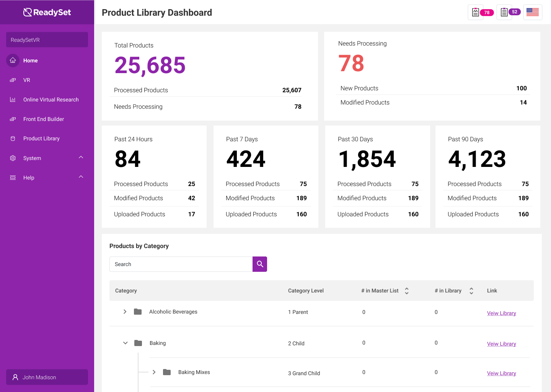Sort by # in Master List column

tap(406, 291)
